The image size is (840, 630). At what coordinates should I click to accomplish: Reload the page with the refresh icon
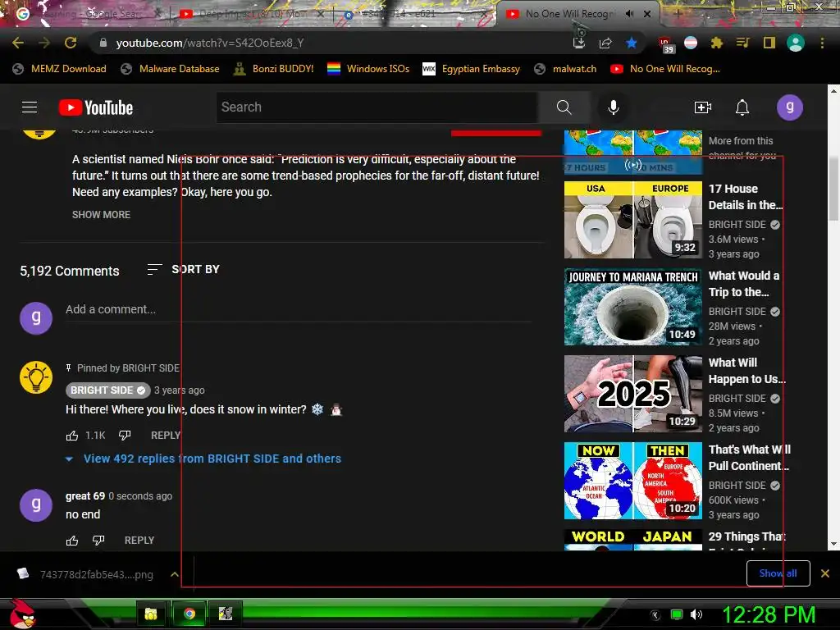click(71, 43)
